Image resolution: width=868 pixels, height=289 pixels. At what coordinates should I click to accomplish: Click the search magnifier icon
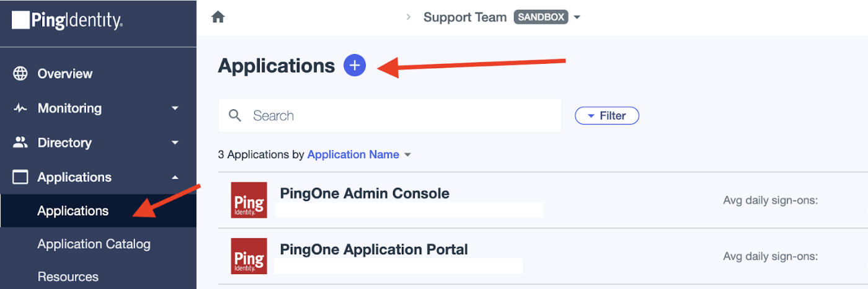pos(235,115)
